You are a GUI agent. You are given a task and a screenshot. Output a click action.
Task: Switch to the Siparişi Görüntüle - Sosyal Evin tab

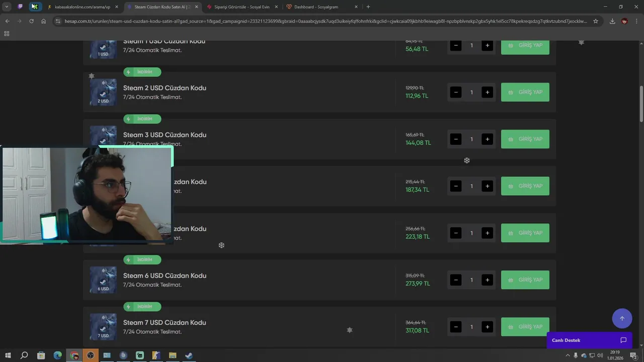pos(242,7)
